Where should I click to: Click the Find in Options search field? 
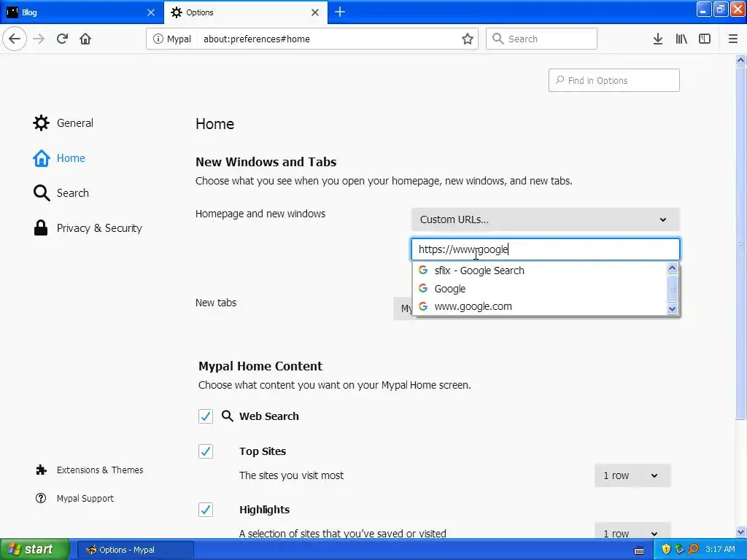(x=614, y=80)
